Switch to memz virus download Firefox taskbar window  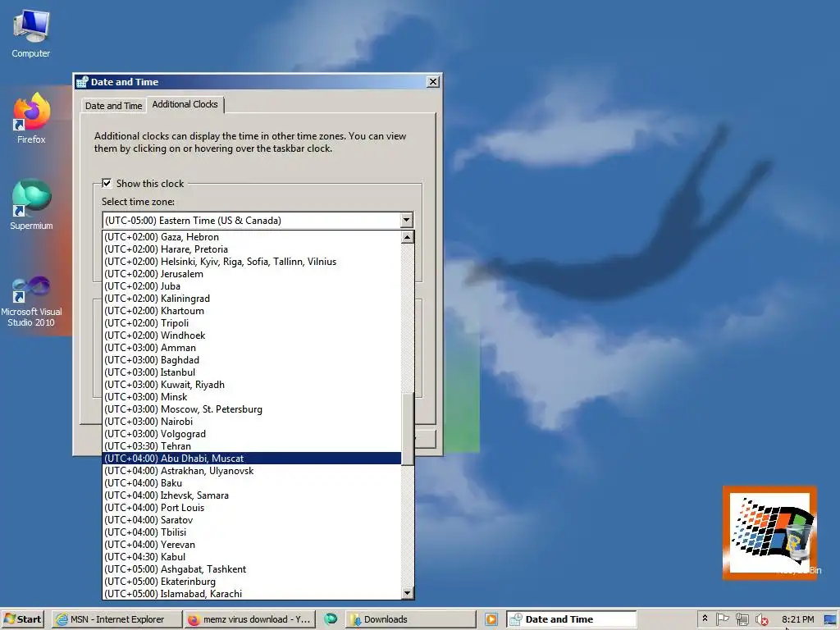(249, 619)
